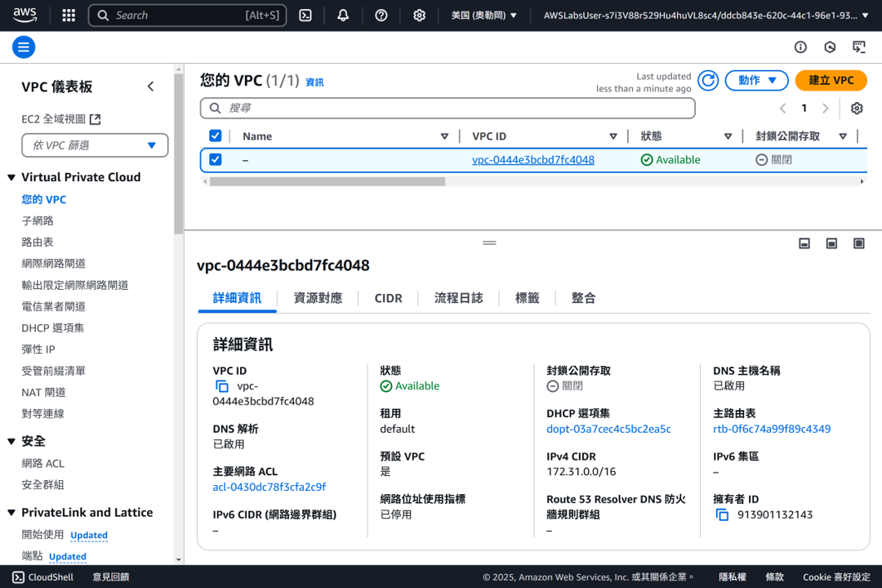Copy the VPC ID in details
The height and width of the screenshot is (588, 882).
222,386
